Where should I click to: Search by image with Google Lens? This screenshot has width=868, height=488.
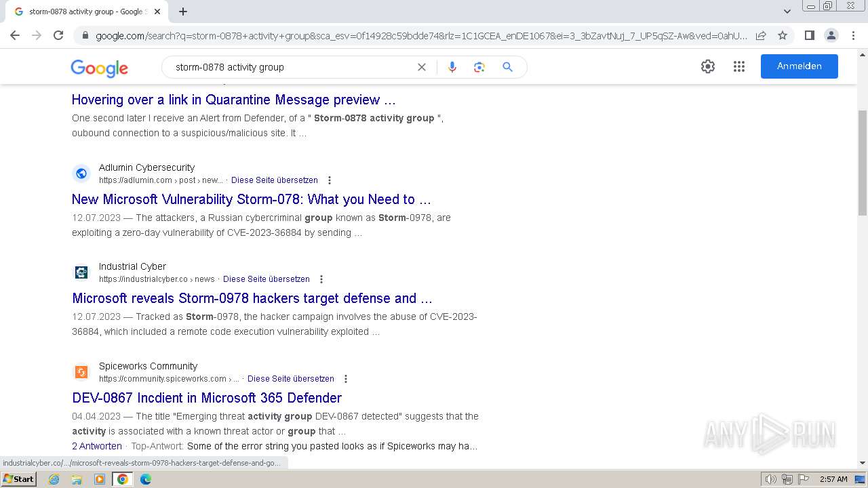coord(479,67)
